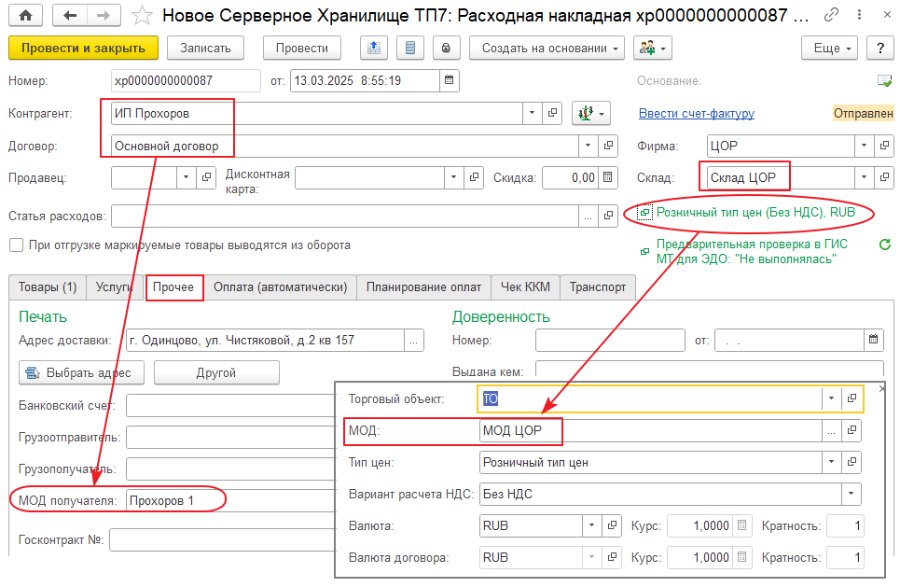Click the МОД получателя field
The height and width of the screenshot is (587, 900).
tap(230, 500)
